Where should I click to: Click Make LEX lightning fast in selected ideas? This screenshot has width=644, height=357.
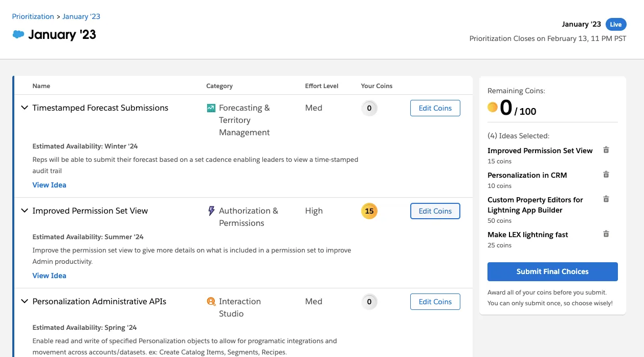528,235
